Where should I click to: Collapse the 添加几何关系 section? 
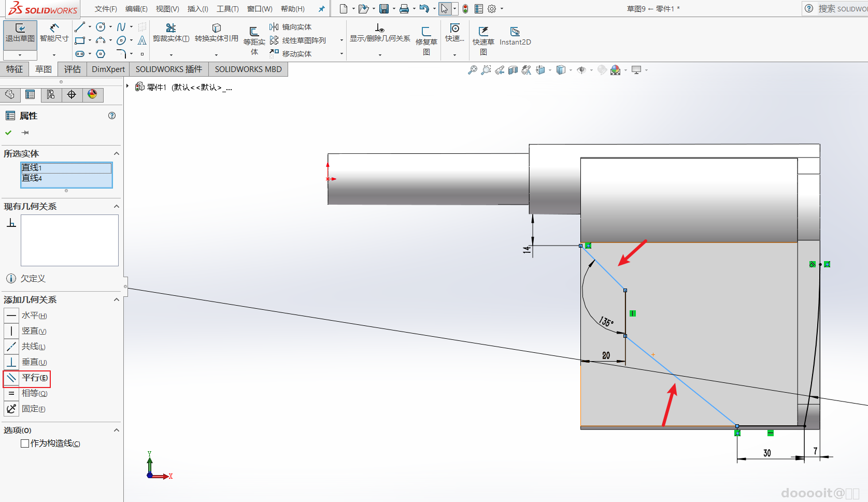pyautogui.click(x=116, y=300)
